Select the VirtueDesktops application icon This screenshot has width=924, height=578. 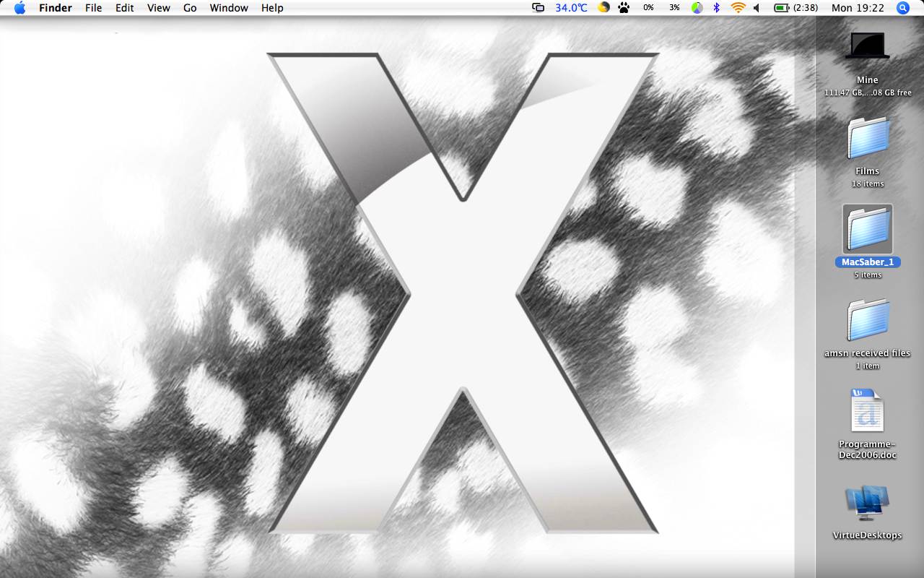click(x=868, y=503)
